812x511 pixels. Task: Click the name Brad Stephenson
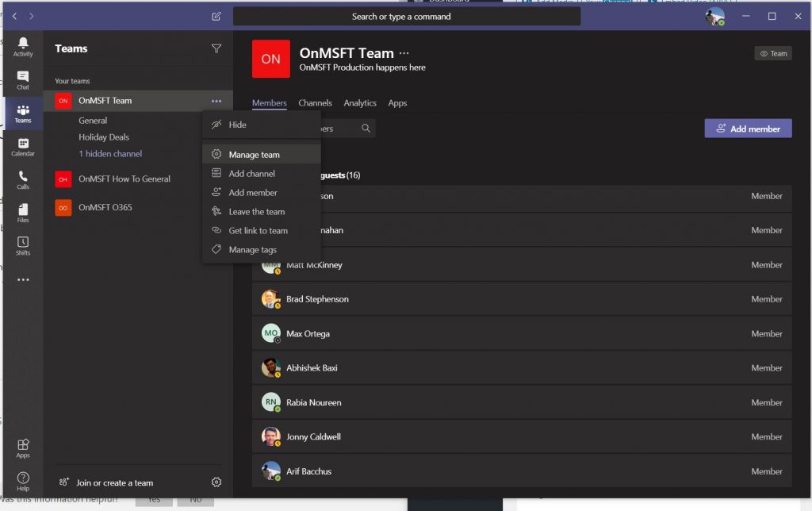point(317,299)
